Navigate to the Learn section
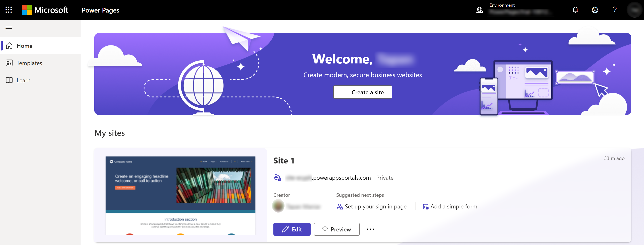 23,80
